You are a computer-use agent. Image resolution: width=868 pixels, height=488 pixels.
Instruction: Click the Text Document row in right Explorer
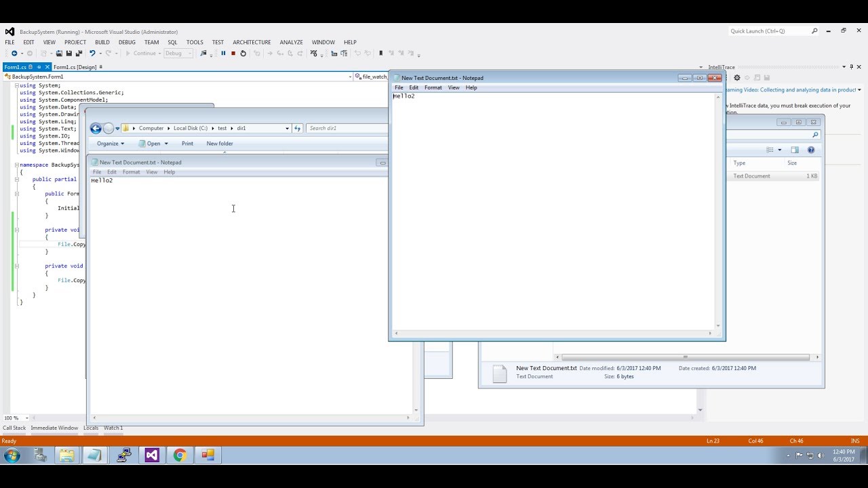[775, 176]
